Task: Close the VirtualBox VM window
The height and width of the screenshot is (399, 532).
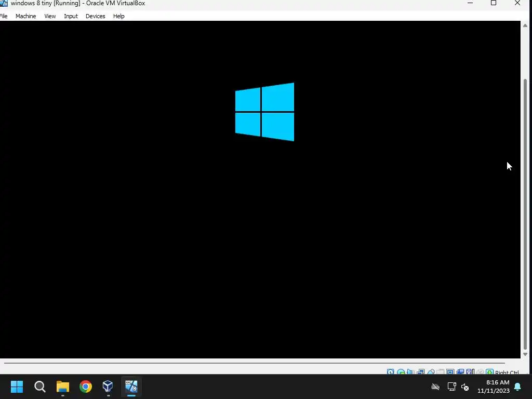Action: pyautogui.click(x=517, y=3)
